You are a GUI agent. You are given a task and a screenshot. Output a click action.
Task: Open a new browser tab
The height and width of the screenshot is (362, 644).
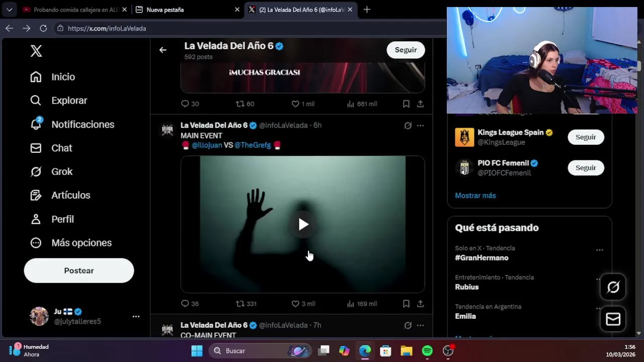367,10
